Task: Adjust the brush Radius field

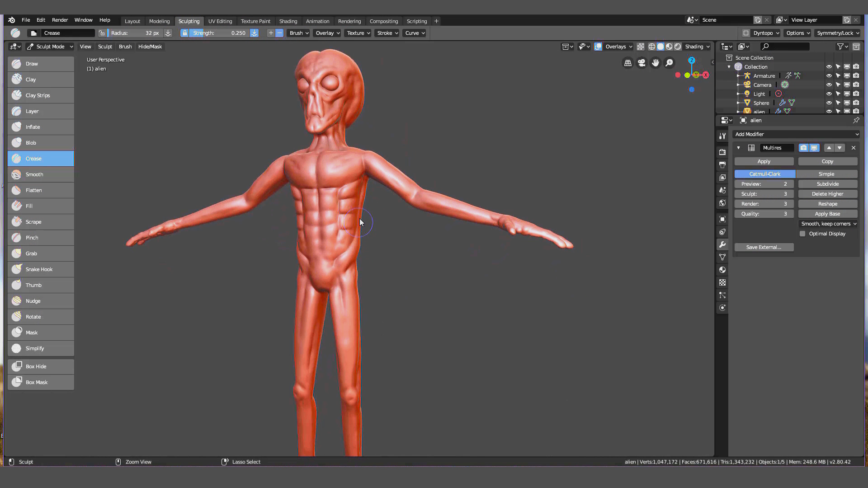Action: [x=135, y=33]
